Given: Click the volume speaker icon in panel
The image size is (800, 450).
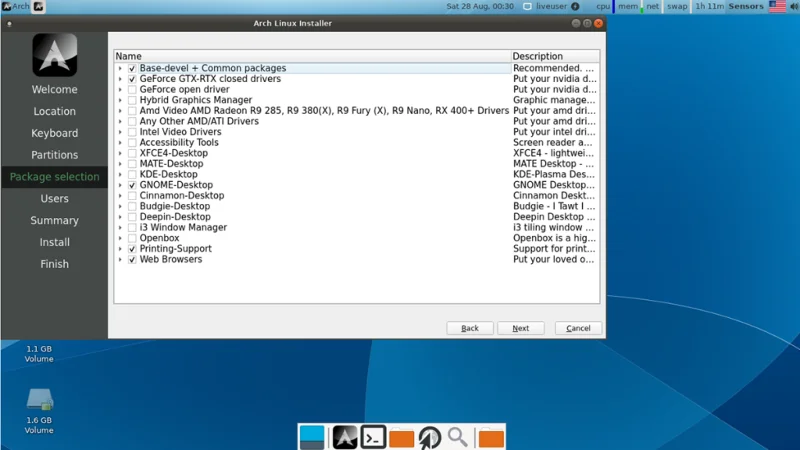Looking at the screenshot, I should (794, 7).
